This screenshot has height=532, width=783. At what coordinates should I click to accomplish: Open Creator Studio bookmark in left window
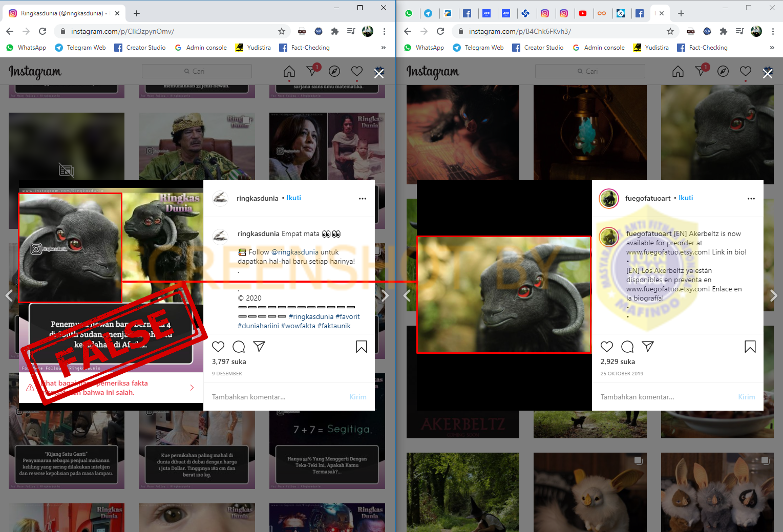point(140,48)
